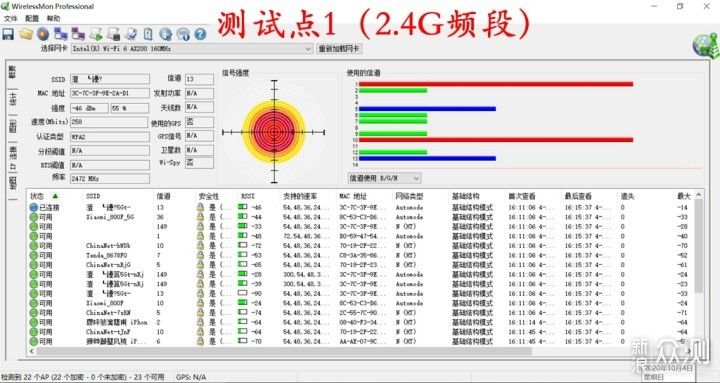The image size is (720, 383).
Task: Expand the channel use B/G/N dropdown
Action: coord(384,178)
